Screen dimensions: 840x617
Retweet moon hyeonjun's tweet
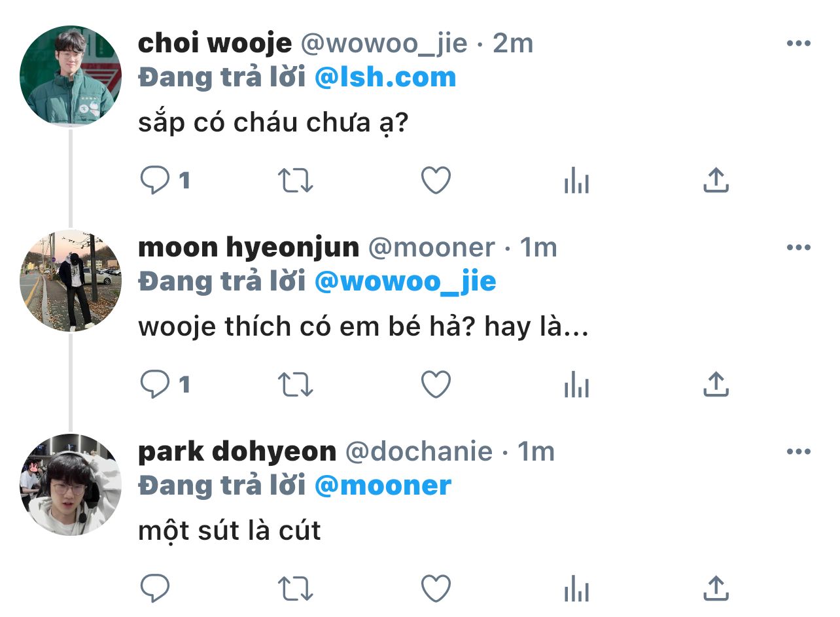(296, 385)
